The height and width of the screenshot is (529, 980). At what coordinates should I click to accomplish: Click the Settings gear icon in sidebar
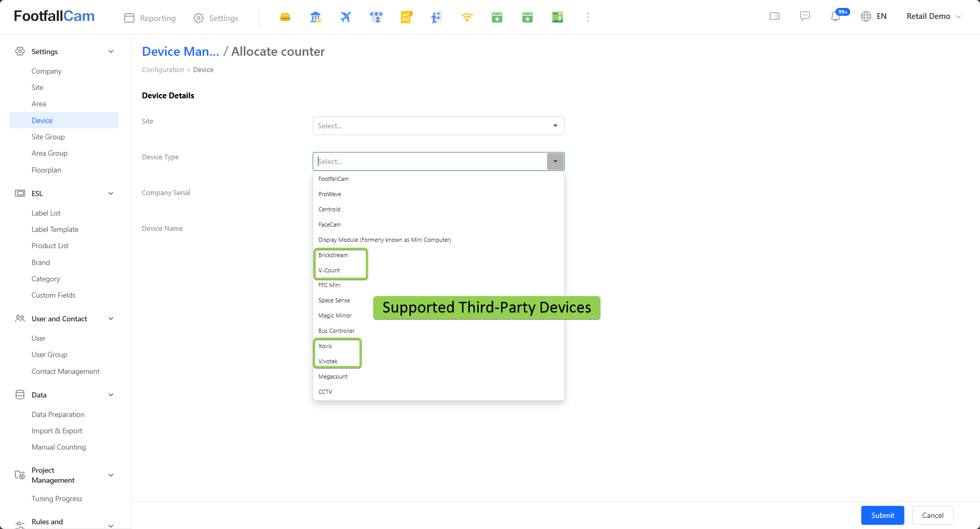coord(20,51)
